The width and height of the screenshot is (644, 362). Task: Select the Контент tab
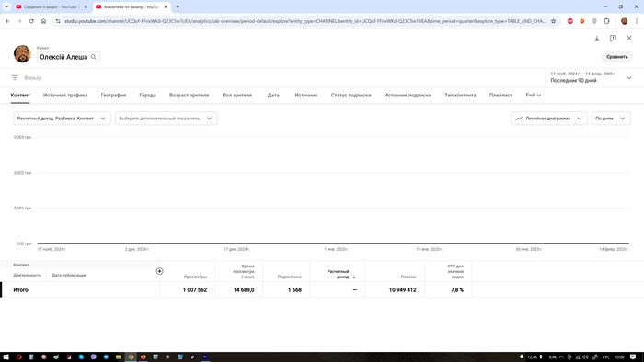(x=20, y=95)
